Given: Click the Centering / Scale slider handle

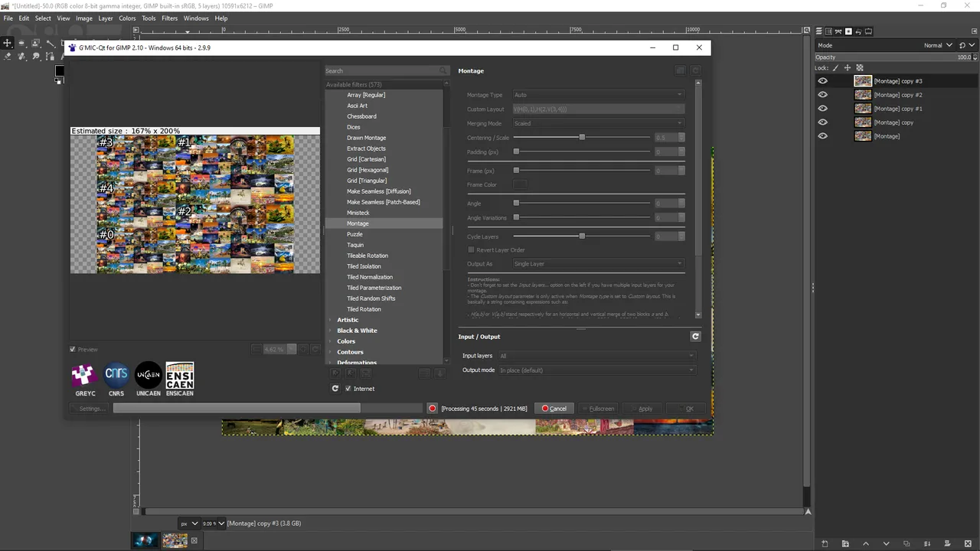Looking at the screenshot, I should coord(582,137).
